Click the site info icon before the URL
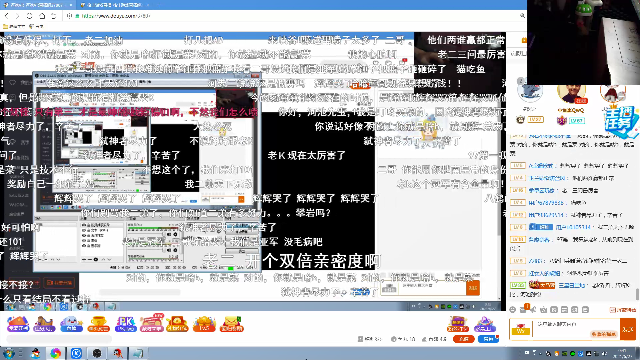This screenshot has width=640, height=360. 69,16
